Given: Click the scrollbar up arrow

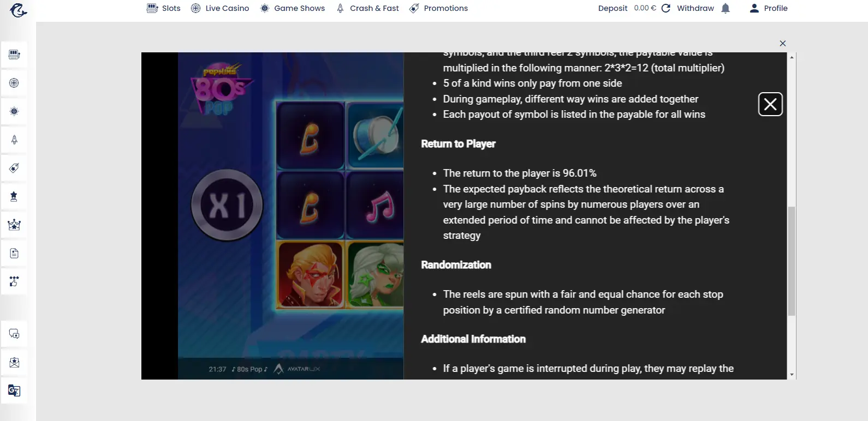Looking at the screenshot, I should coord(792,56).
